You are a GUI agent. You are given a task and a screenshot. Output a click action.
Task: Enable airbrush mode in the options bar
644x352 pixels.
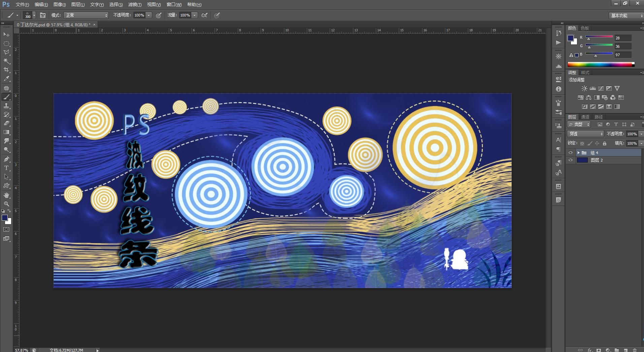217,15
